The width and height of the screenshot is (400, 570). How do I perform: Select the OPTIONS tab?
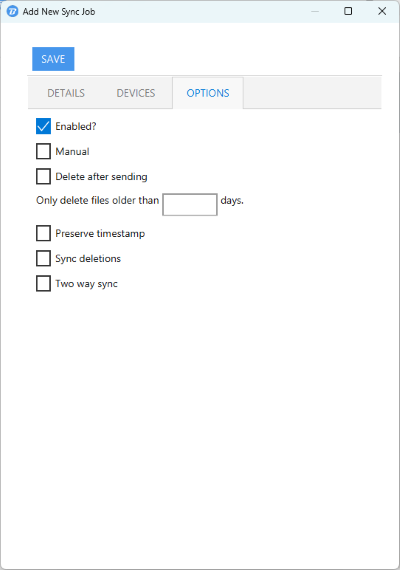[x=208, y=93]
